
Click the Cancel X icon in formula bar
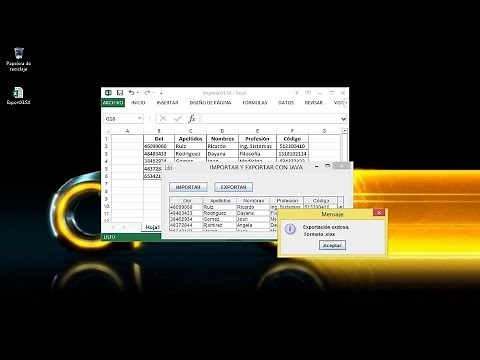(x=163, y=118)
